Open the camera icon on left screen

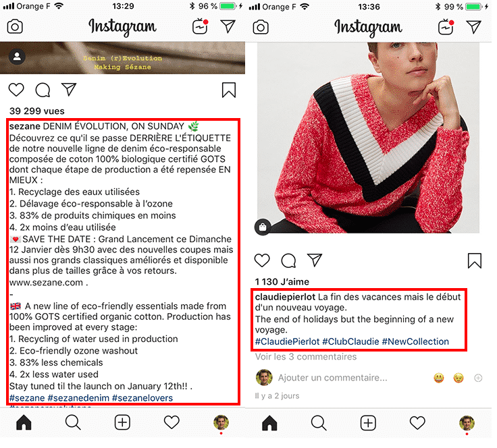[15, 26]
